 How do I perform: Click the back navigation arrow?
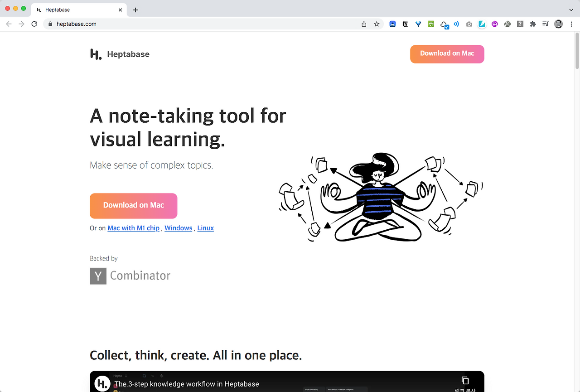point(9,24)
